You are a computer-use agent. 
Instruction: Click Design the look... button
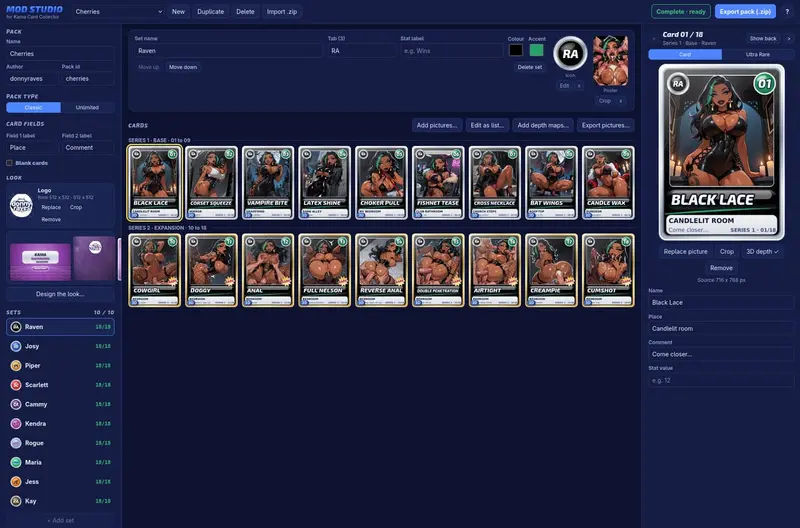60,294
